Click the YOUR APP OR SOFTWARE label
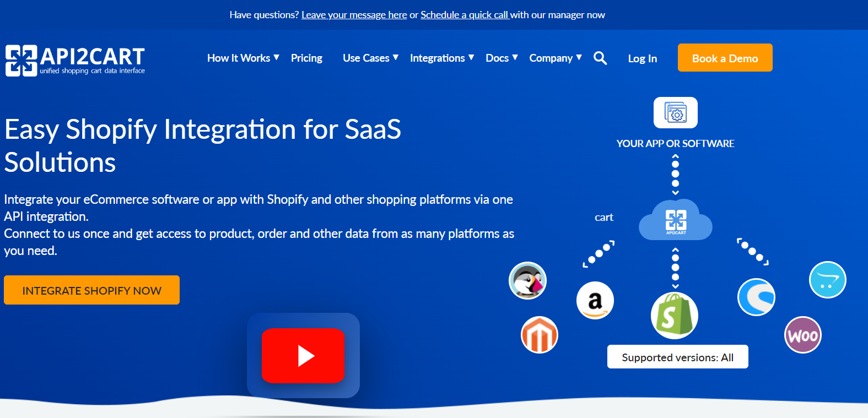Viewport: 868px width, 418px height. pos(676,143)
